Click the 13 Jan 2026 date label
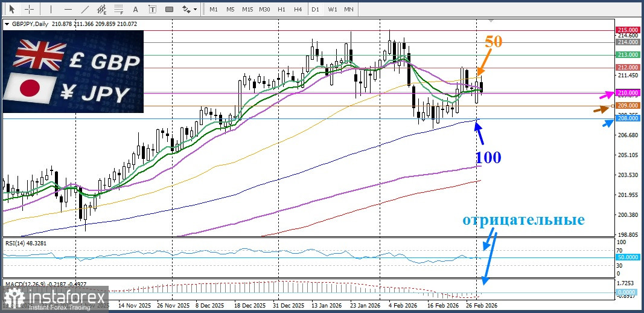 pyautogui.click(x=326, y=306)
